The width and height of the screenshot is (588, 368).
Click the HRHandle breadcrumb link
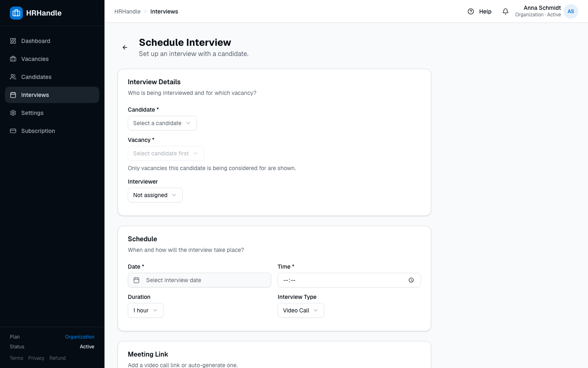pos(127,11)
